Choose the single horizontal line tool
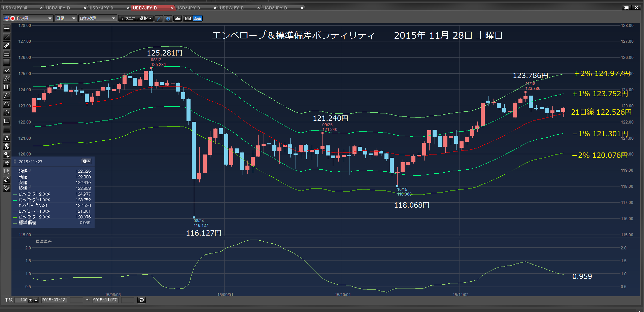This screenshot has height=312, width=644. click(x=7, y=129)
